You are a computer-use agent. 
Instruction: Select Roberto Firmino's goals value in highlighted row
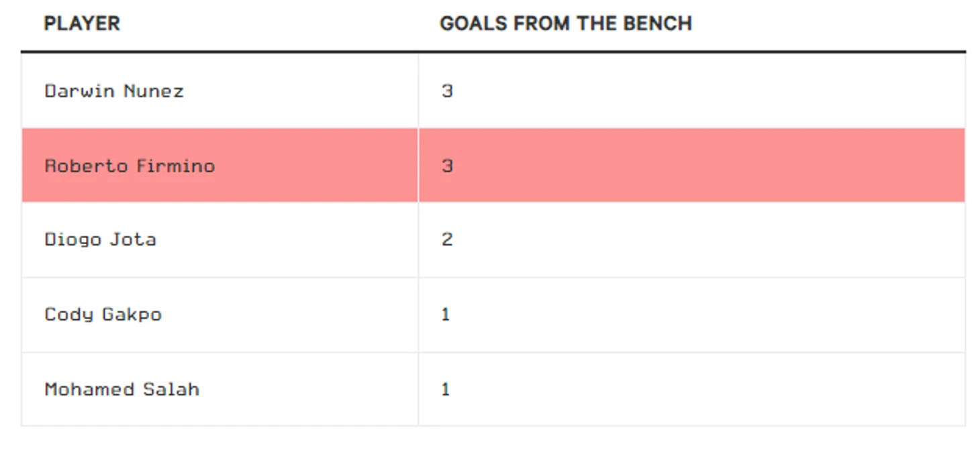(x=447, y=166)
